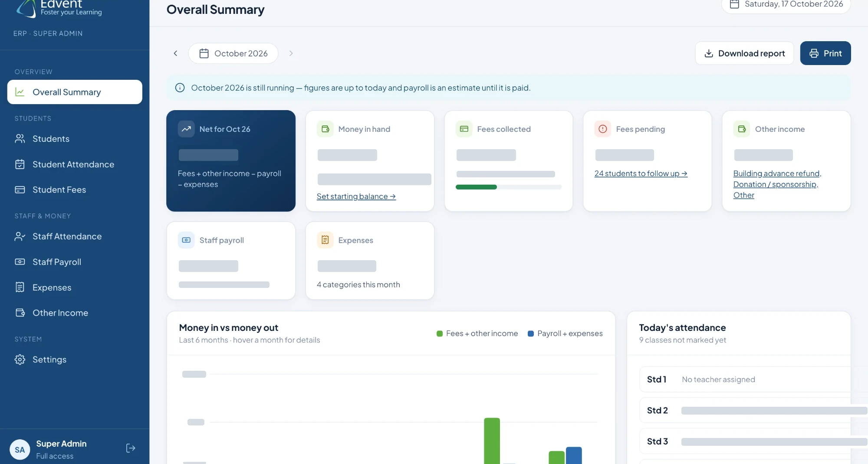
Task: Click the blue bar in the chart
Action: [574, 455]
